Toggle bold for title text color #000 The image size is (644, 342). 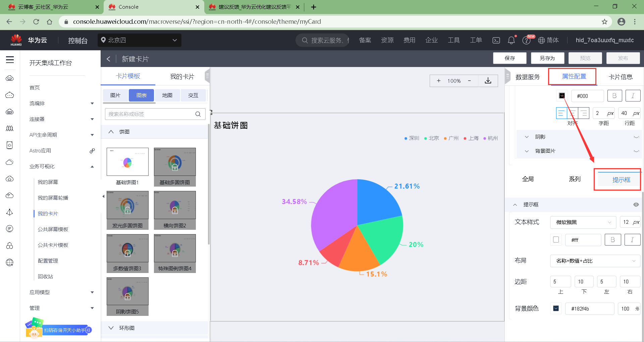tap(614, 96)
